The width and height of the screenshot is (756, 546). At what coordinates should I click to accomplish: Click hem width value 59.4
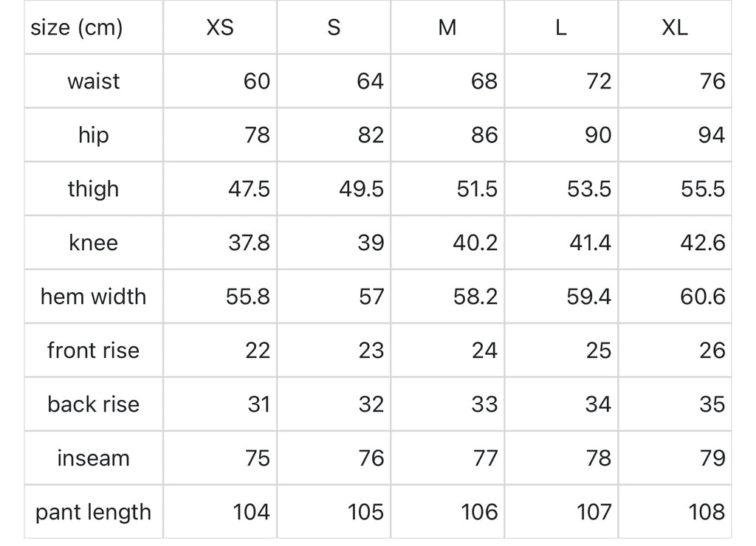click(589, 297)
